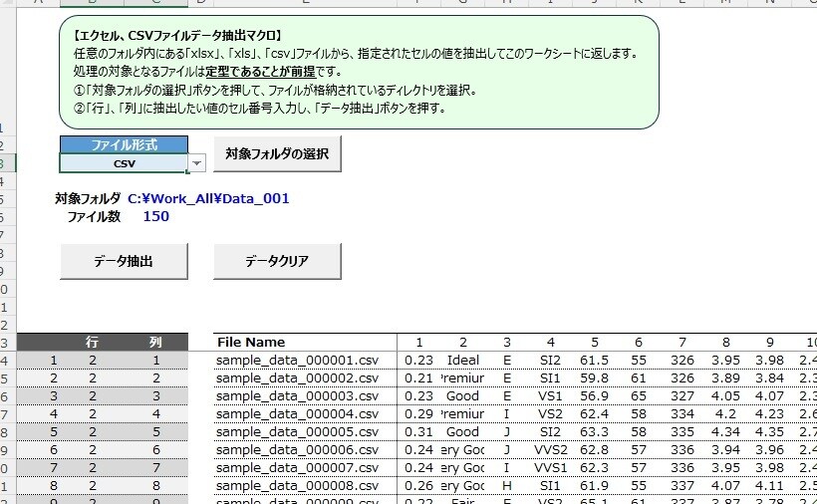Click the 行 column header

pos(92,342)
